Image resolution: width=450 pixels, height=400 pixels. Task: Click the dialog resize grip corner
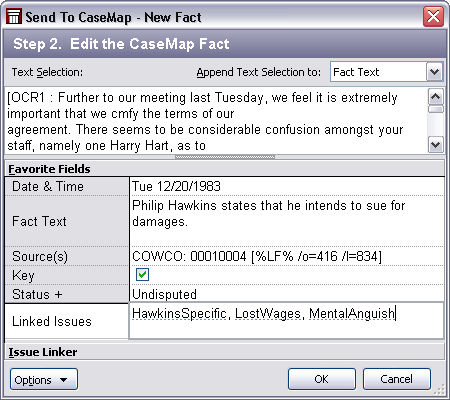(x=441, y=389)
